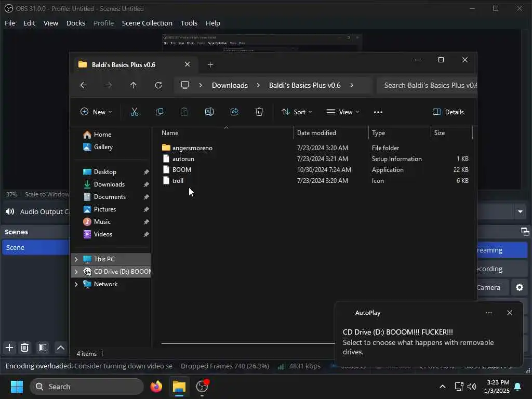Click the Rename icon in Explorer toolbar
The image size is (532, 399).
(x=209, y=112)
